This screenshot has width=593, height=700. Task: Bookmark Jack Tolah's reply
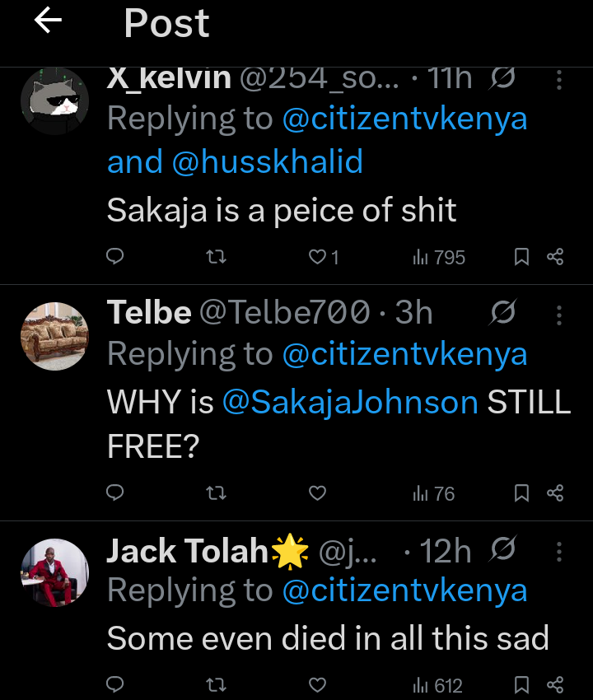[521, 684]
